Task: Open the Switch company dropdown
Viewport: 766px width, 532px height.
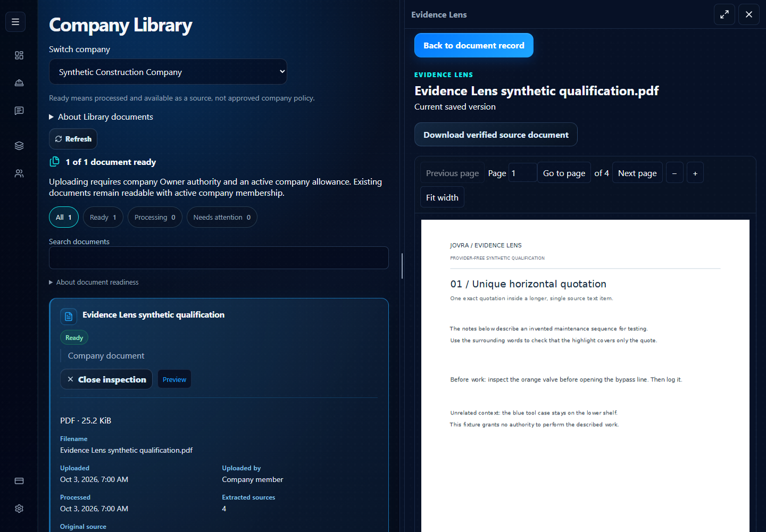Action: (x=168, y=72)
